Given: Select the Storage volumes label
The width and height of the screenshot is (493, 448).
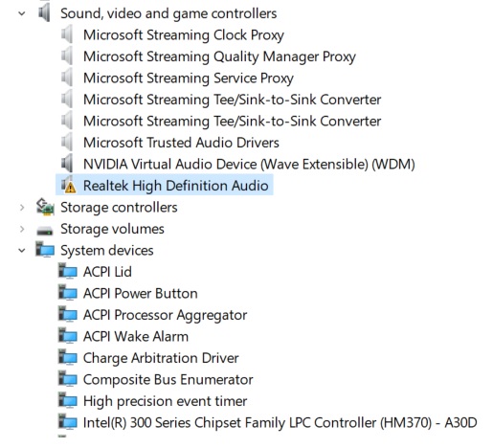Looking at the screenshot, I should (112, 229).
